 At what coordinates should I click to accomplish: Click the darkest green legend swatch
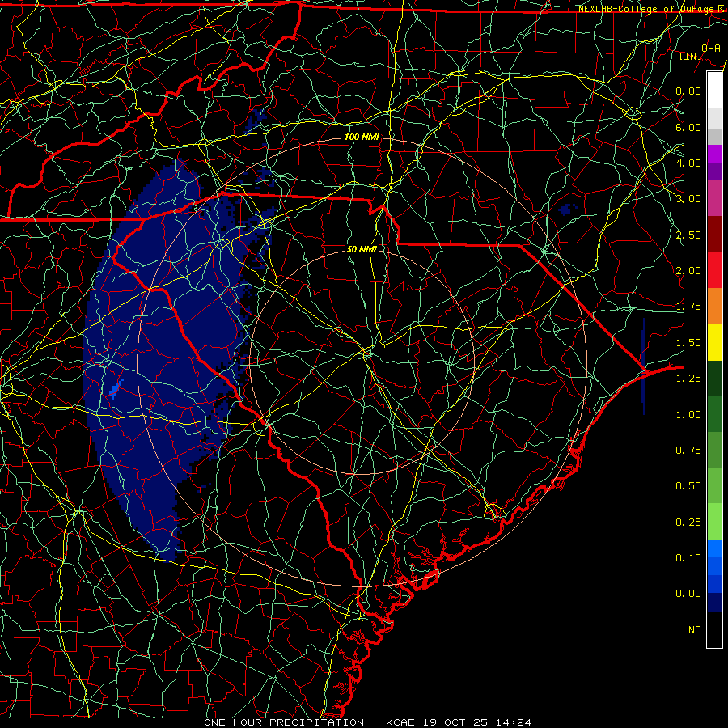tap(714, 378)
